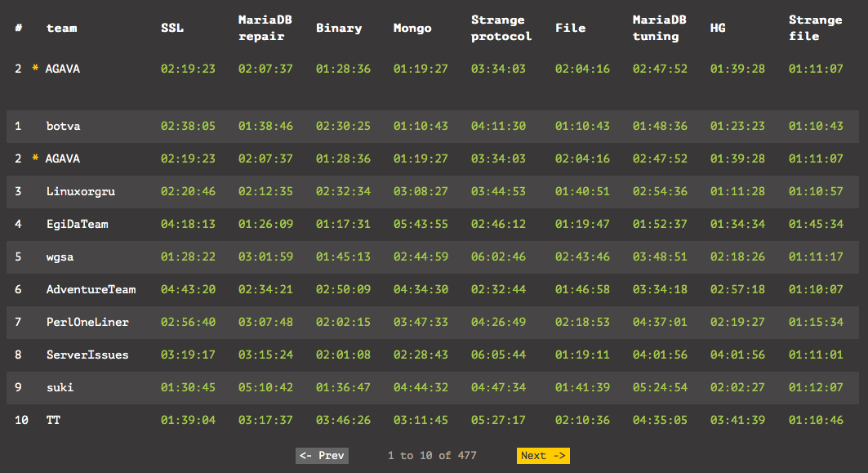Click EgiDaTeam's Mongo time 05:43:55

coord(421,224)
